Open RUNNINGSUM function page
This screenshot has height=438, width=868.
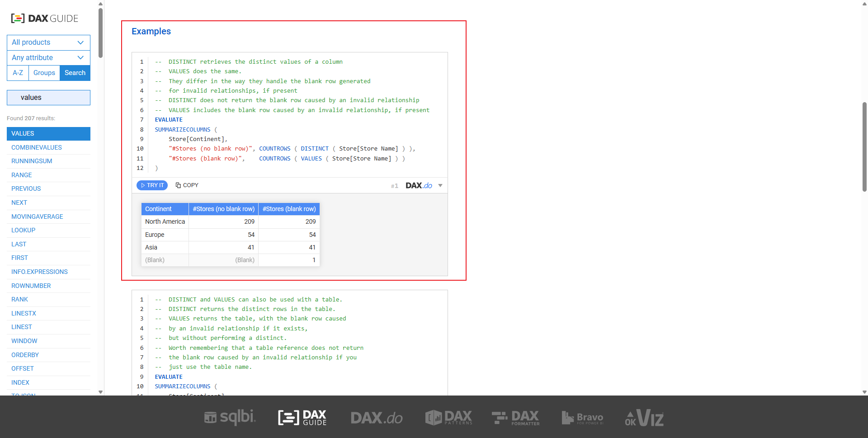(32, 161)
